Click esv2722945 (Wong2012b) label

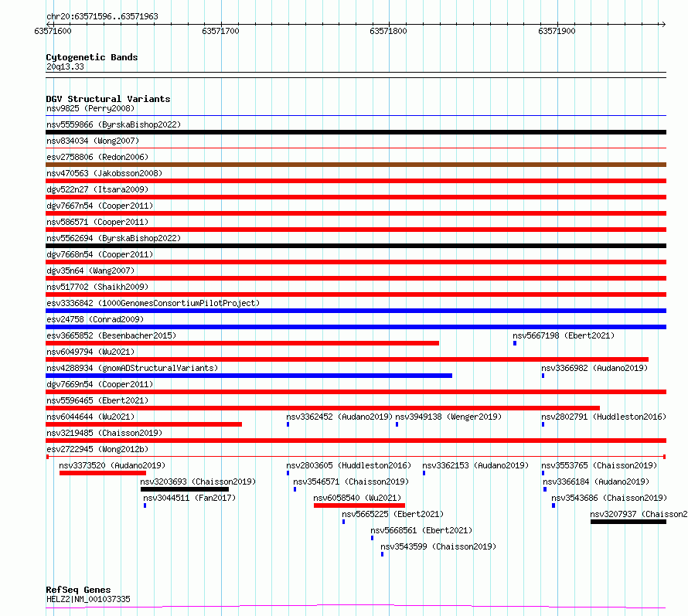pos(97,449)
